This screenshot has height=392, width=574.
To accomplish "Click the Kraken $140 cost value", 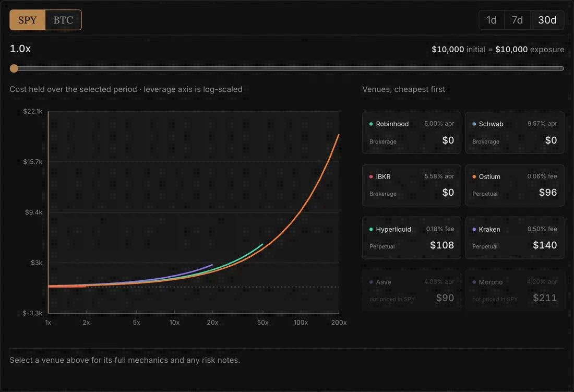I will coord(545,245).
